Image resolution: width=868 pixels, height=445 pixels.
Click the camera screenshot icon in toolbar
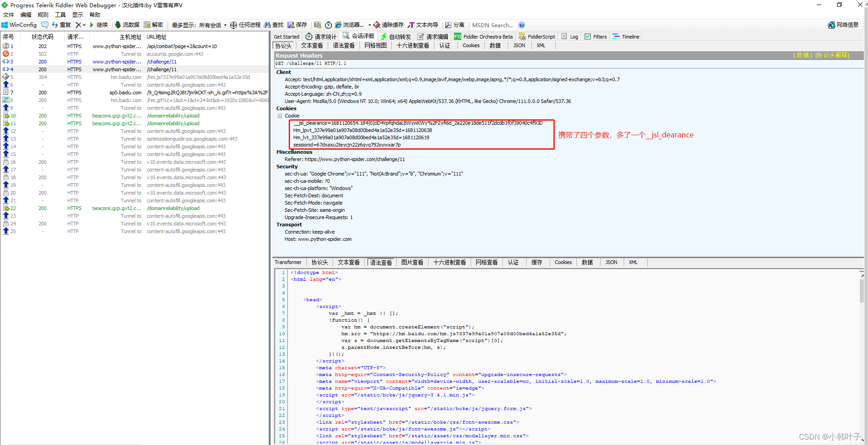[318, 25]
